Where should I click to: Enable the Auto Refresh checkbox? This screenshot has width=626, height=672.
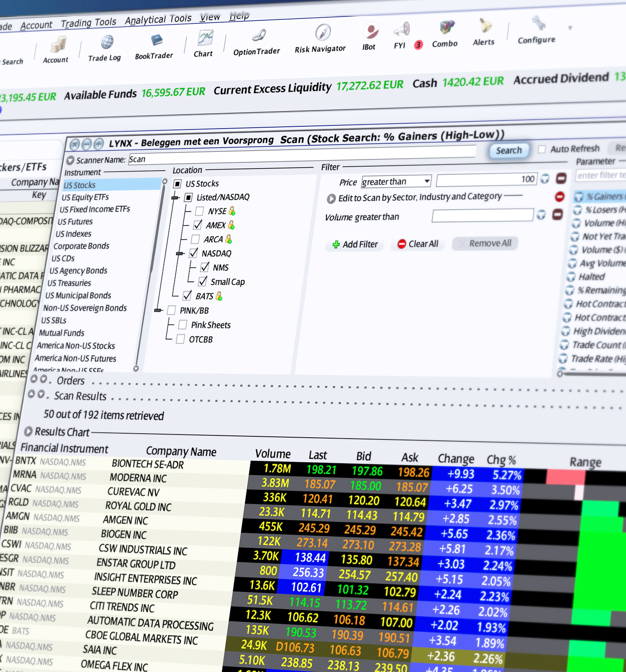coord(542,149)
